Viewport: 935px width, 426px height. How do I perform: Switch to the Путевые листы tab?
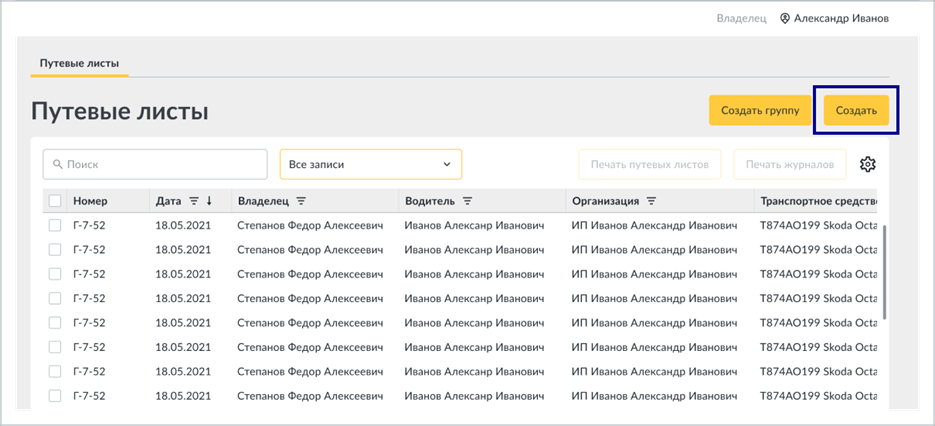click(x=79, y=63)
